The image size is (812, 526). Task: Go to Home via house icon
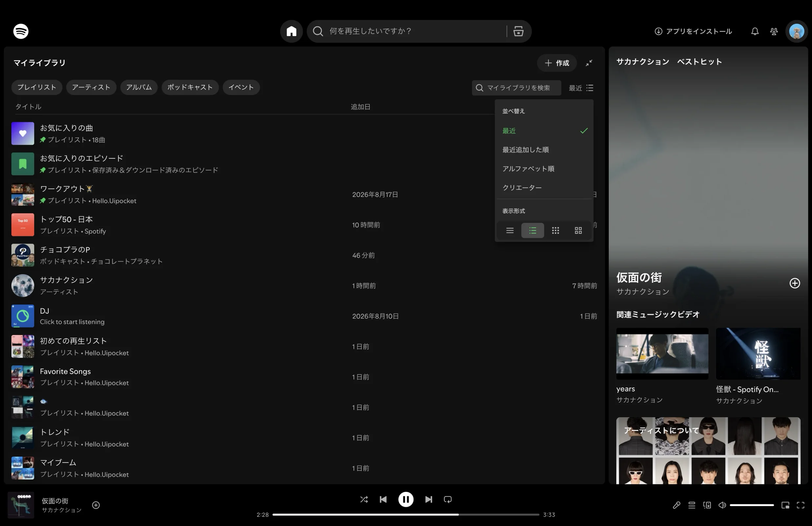pos(291,31)
